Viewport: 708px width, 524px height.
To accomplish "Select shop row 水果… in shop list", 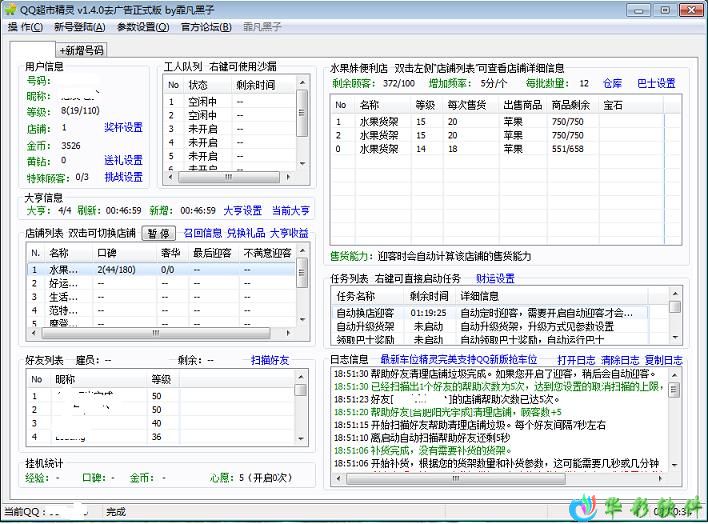I will coord(162,270).
